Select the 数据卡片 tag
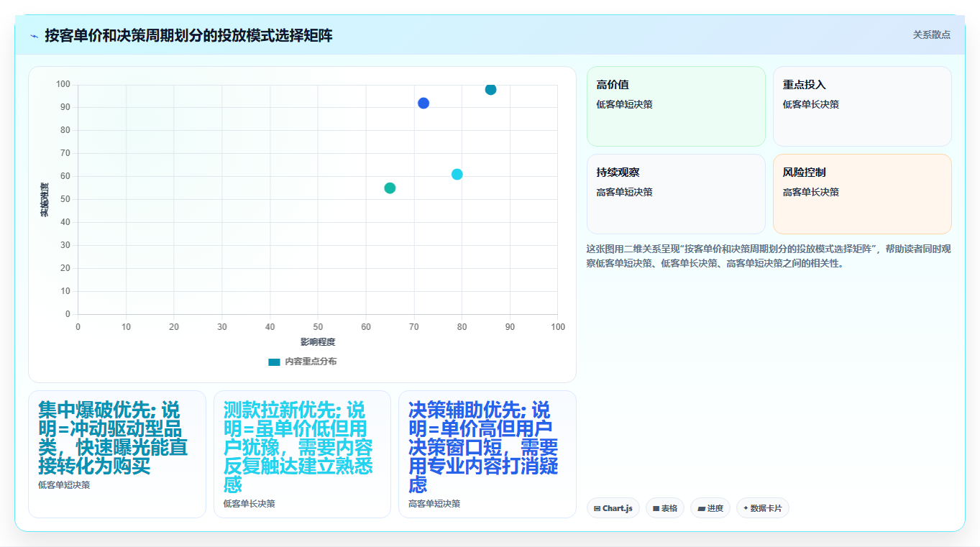This screenshot has width=980, height=547. point(763,508)
